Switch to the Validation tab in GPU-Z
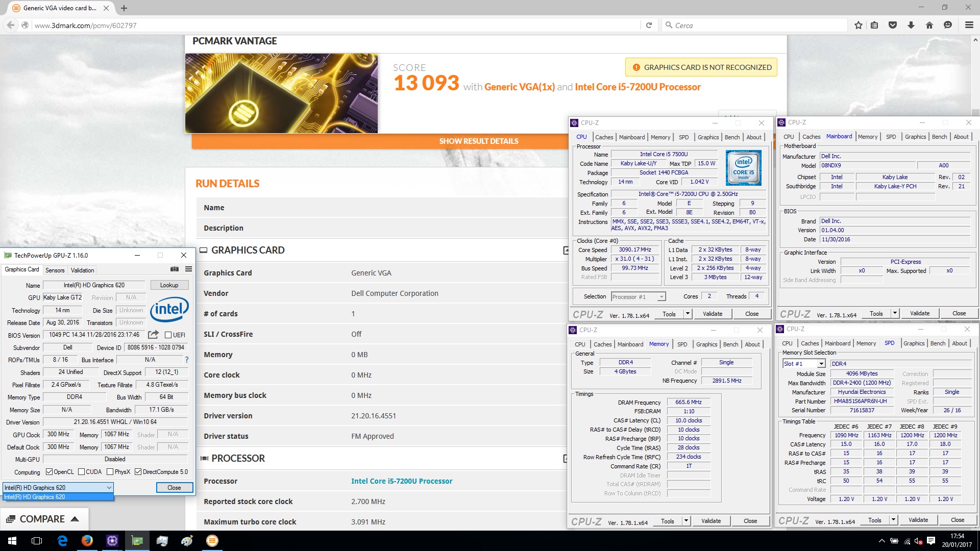 tap(83, 270)
